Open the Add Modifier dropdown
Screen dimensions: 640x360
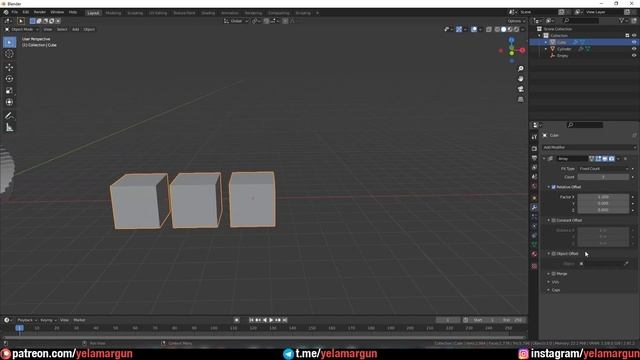tap(589, 147)
